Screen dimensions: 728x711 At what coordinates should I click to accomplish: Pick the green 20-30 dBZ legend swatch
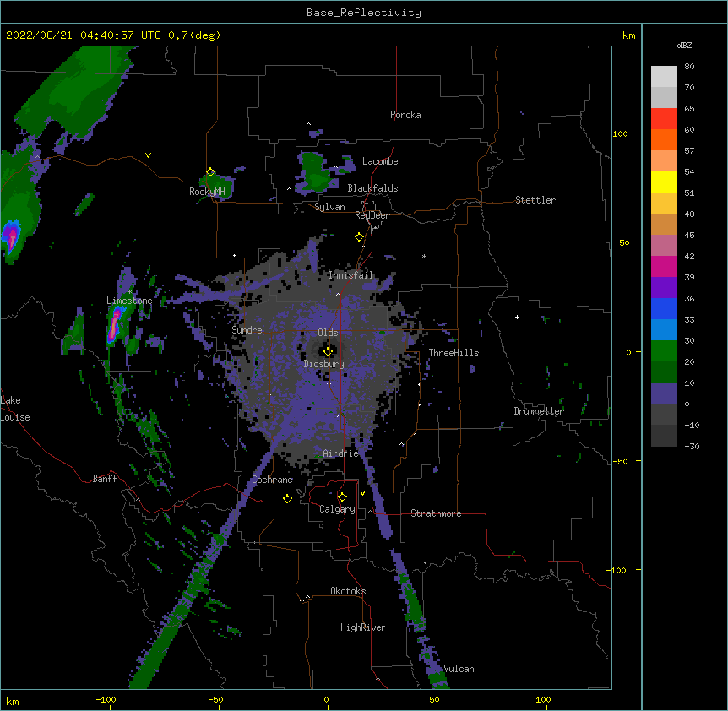pos(664,351)
